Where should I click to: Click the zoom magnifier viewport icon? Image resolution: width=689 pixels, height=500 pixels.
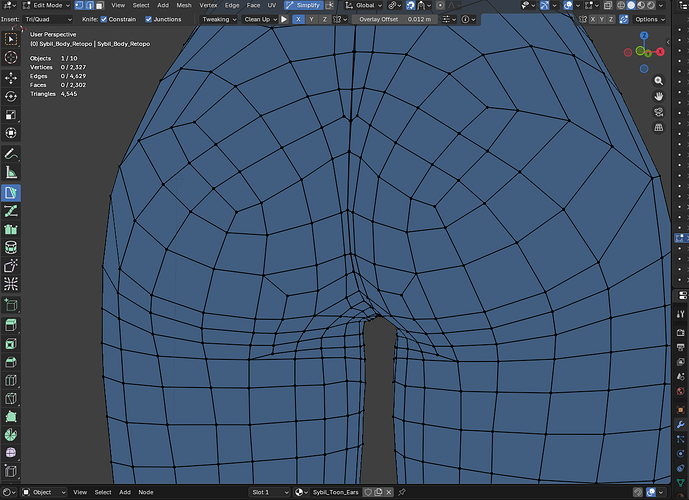[658, 81]
